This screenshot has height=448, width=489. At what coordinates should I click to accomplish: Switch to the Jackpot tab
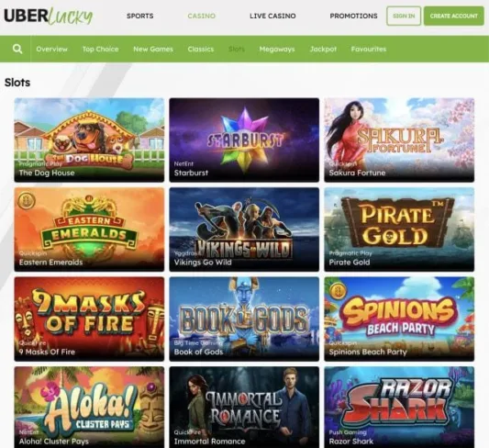pyautogui.click(x=323, y=49)
